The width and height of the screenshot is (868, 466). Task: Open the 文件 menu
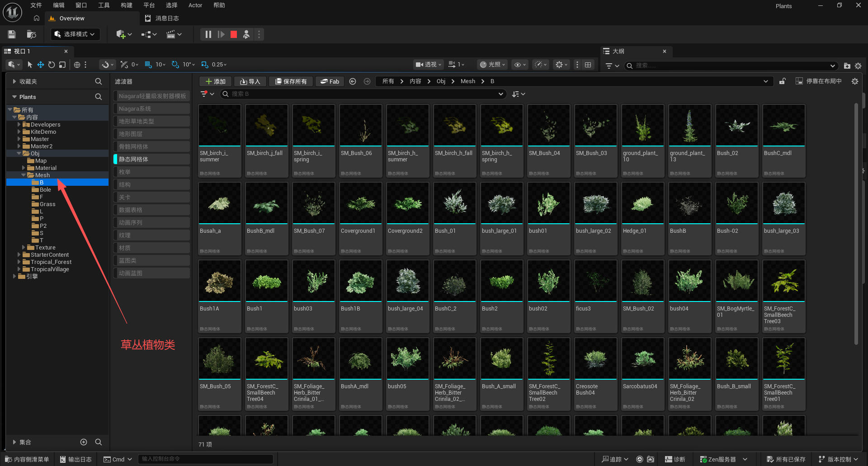pos(36,5)
